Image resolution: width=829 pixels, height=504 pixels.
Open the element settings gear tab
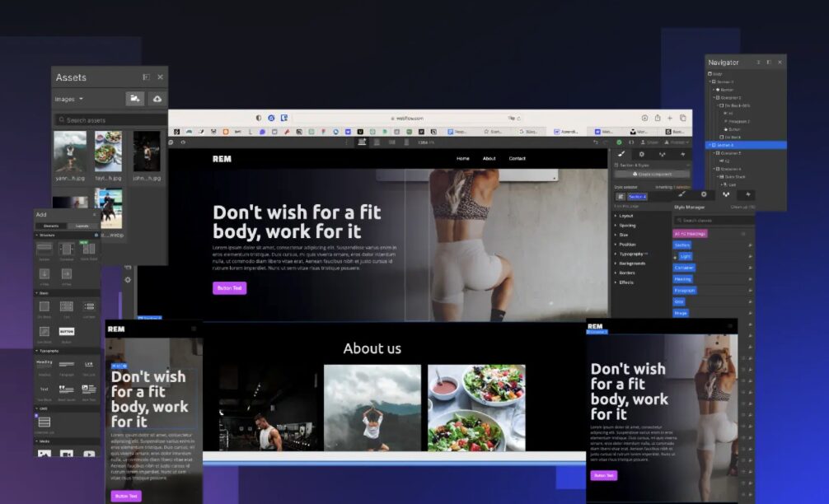coord(642,154)
